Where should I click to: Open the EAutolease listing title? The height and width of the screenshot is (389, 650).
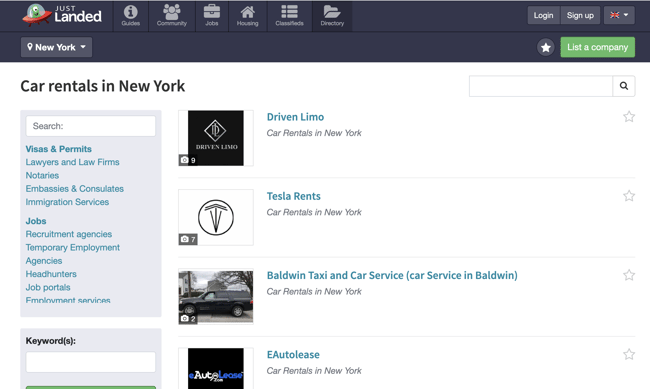(x=293, y=355)
